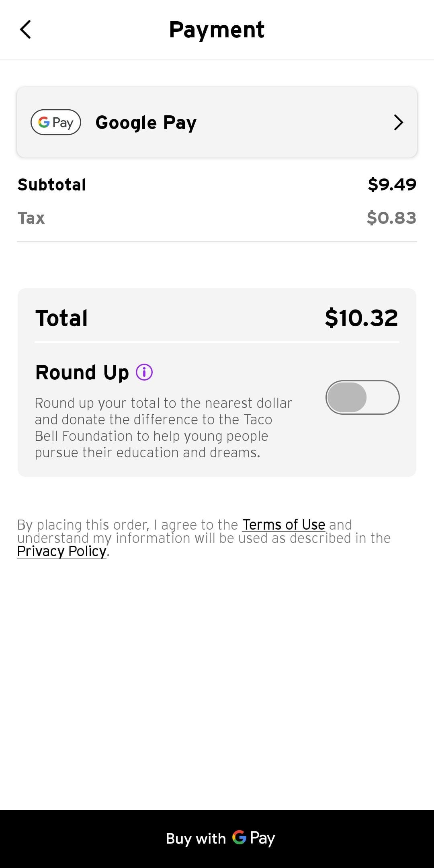
Task: Click the "By placing this order" agreement text
Action: (129, 525)
